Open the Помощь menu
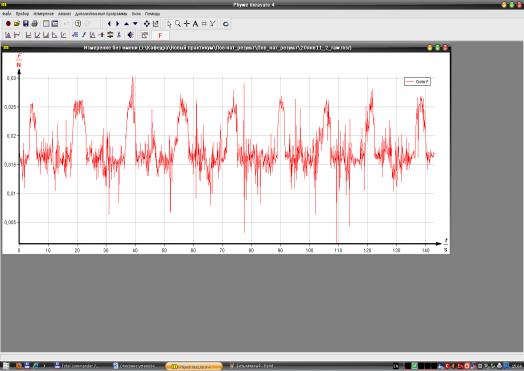This screenshot has width=524, height=371. coord(152,14)
